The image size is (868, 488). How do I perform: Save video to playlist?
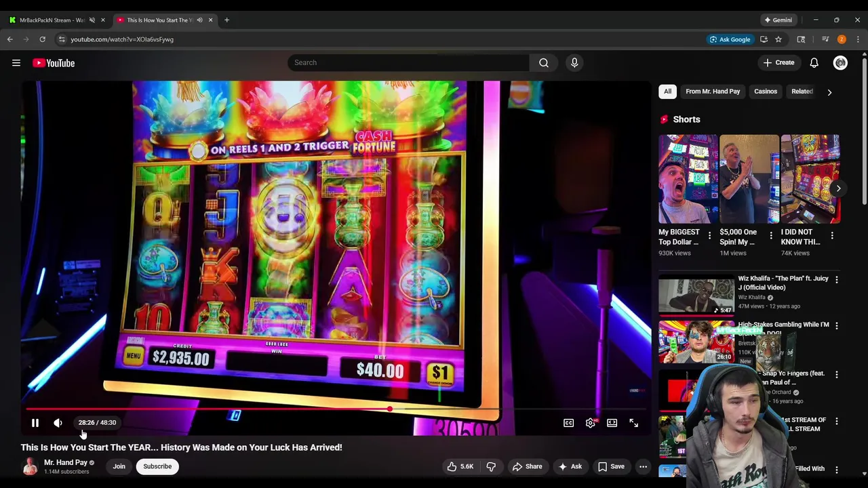pyautogui.click(x=611, y=466)
